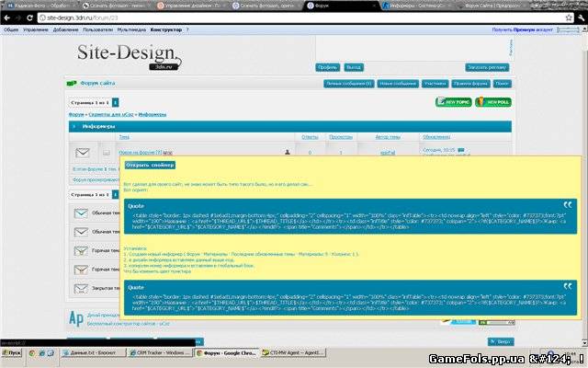The width and height of the screenshot is (588, 368).
Task: Click the Вверх button at page bottom
Action: pyautogui.click(x=501, y=341)
